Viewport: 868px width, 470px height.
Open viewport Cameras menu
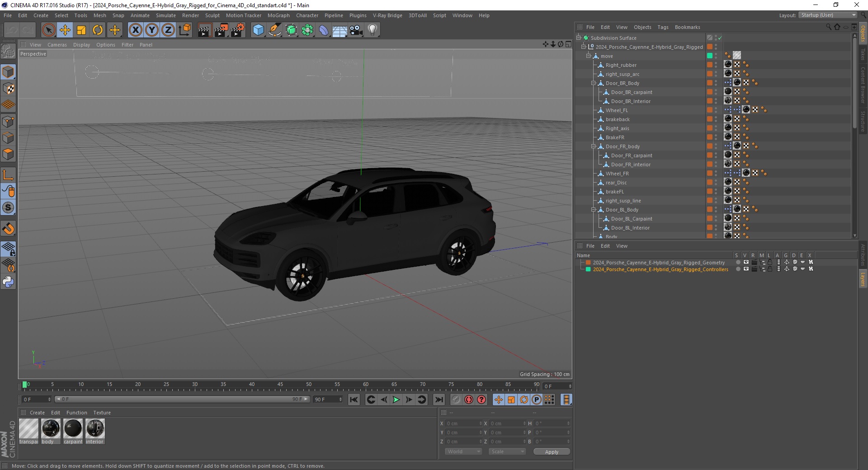pos(57,45)
